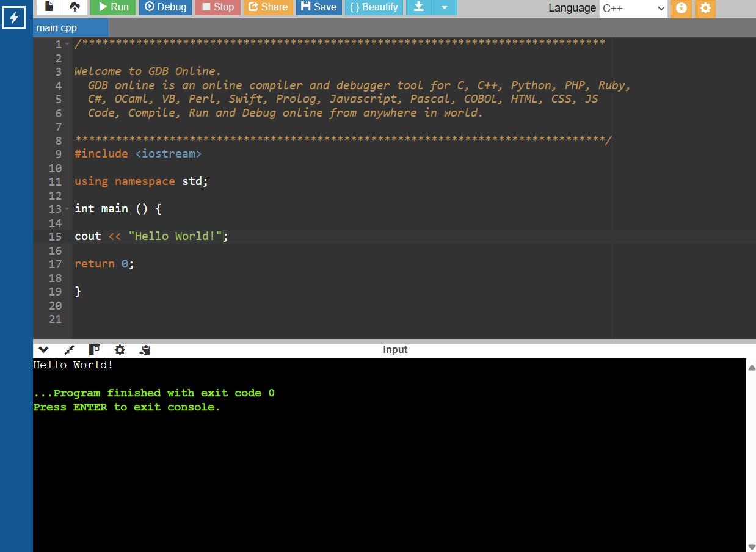Create a new file with the page icon
756x552 pixels.
(49, 7)
